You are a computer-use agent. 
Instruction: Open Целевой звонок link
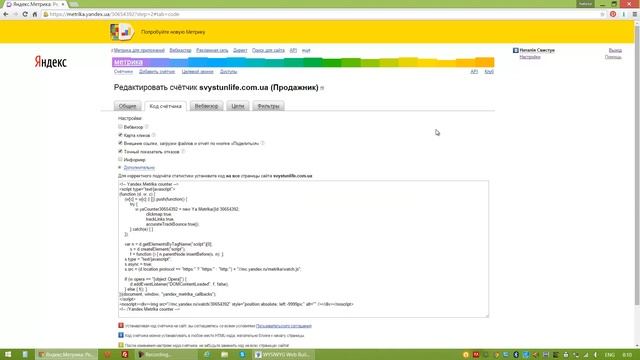pyautogui.click(x=198, y=71)
